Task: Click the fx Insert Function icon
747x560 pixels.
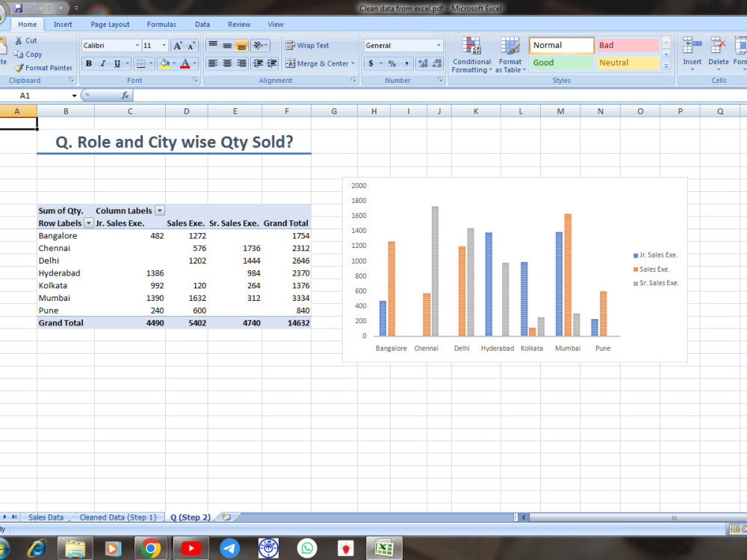Action: click(x=125, y=96)
